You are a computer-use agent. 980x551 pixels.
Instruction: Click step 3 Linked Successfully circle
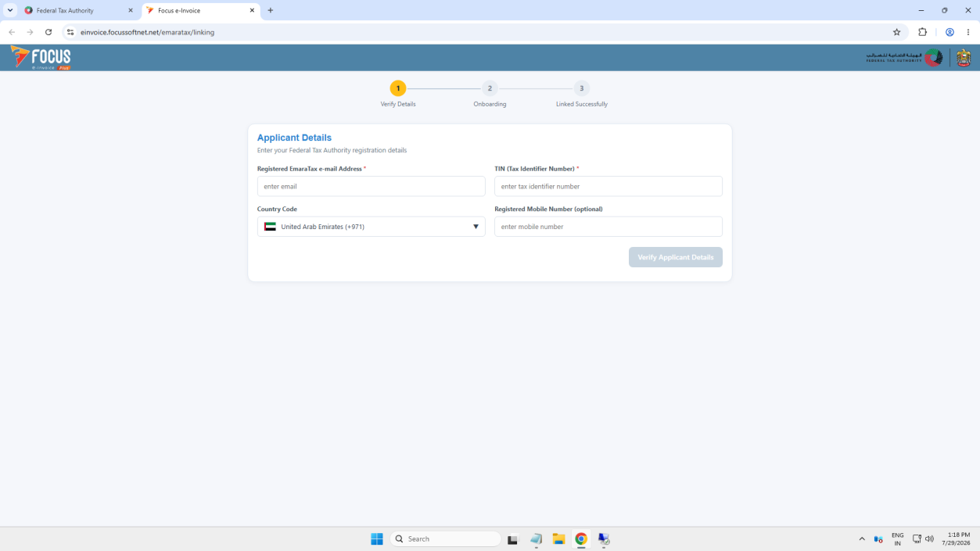pyautogui.click(x=581, y=88)
